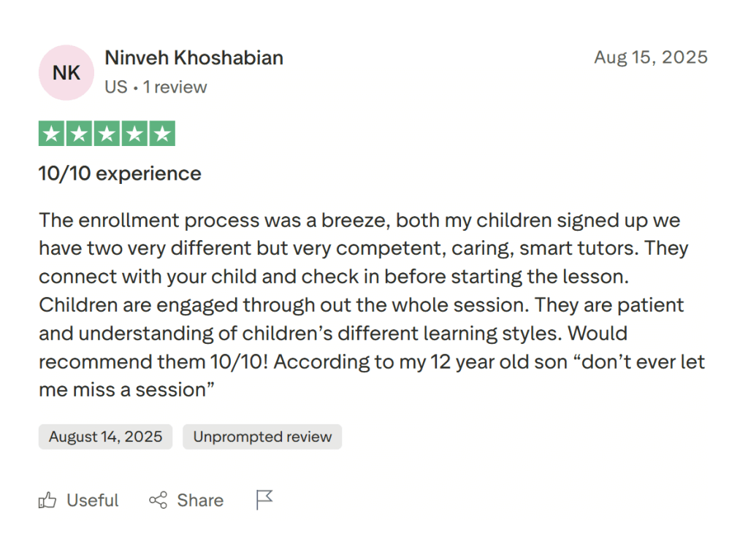Click the US location label
Viewport: 748px width, 560px height.
pos(115,87)
